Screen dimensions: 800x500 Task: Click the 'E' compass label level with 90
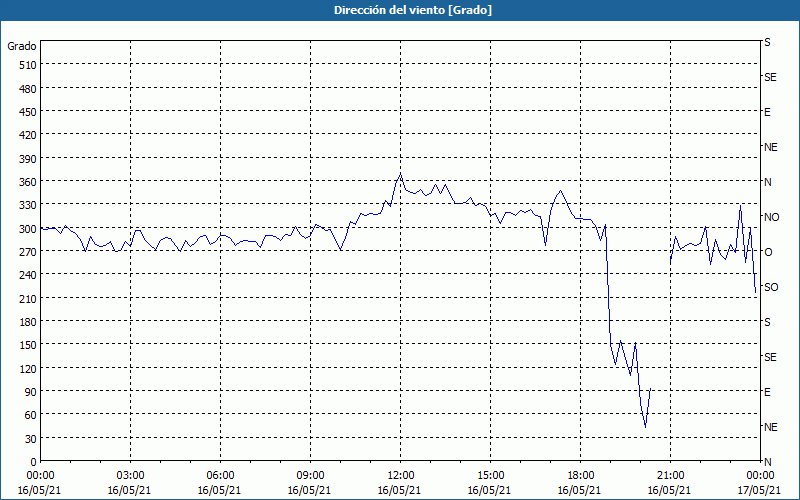tap(767, 392)
